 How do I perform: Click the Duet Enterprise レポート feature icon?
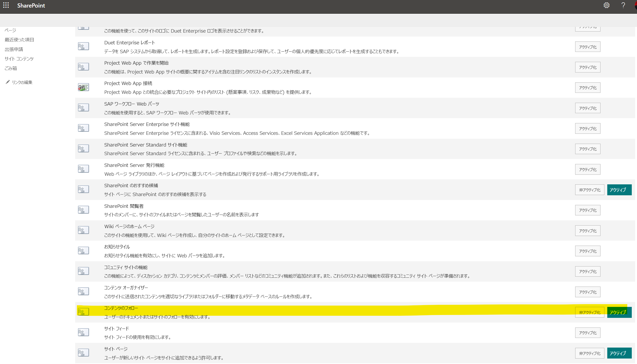(83, 46)
